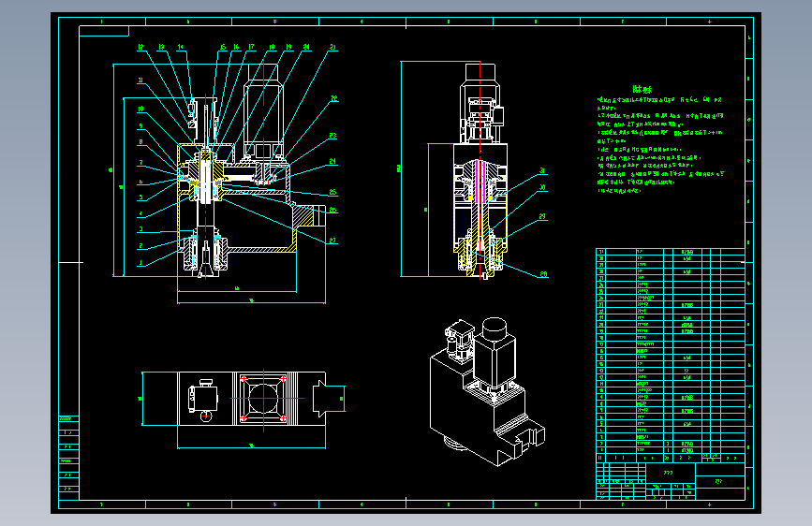Click part balloon number 22
The width and height of the screenshot is (812, 526).
pyautogui.click(x=334, y=98)
